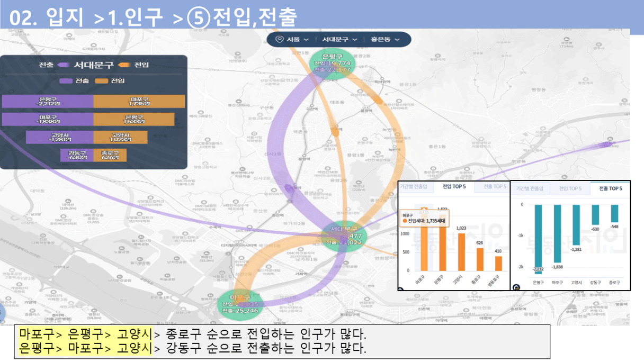Click the purple 전출 legend swatch

tap(66, 81)
